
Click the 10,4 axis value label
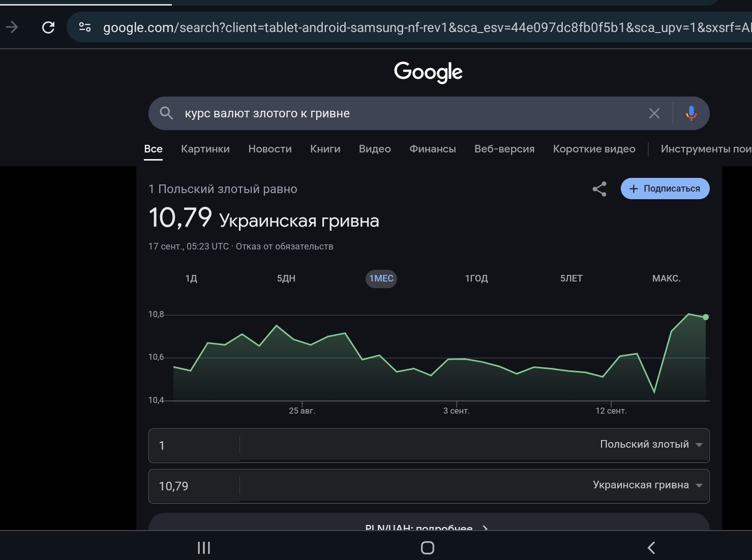(x=156, y=400)
